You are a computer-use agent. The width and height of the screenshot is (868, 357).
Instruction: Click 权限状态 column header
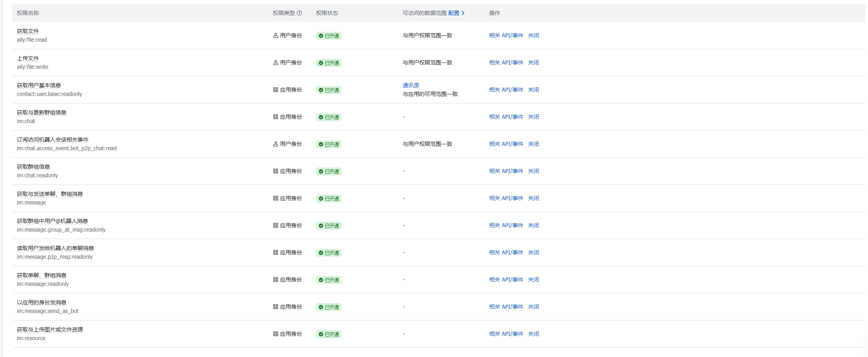tap(327, 13)
